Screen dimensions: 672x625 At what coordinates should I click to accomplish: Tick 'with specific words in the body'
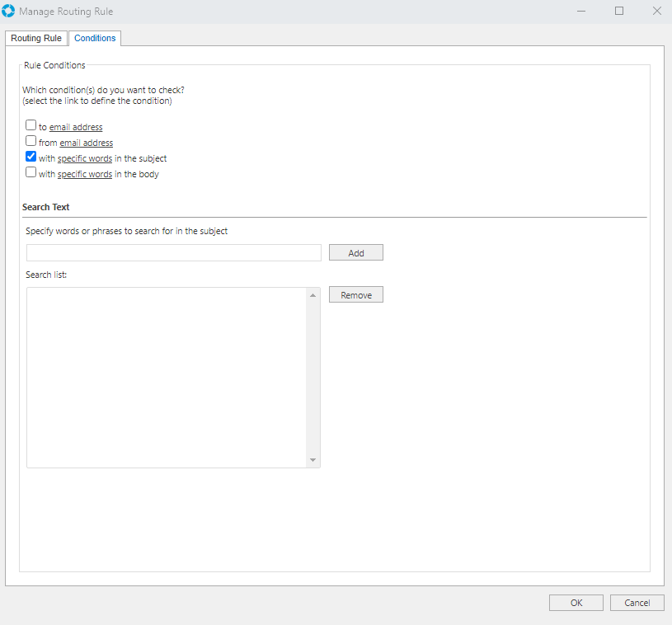pyautogui.click(x=31, y=173)
